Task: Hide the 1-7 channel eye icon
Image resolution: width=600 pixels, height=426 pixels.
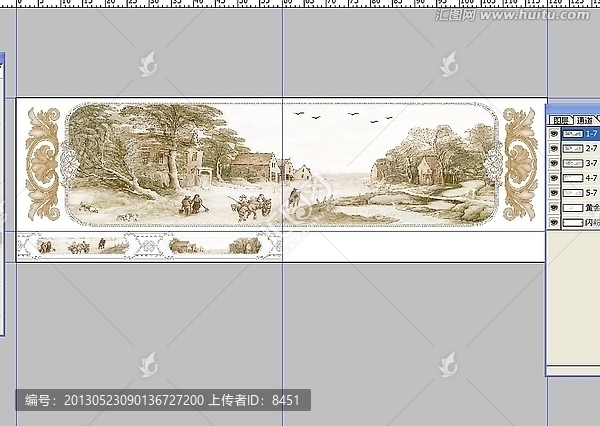Action: pyautogui.click(x=554, y=134)
